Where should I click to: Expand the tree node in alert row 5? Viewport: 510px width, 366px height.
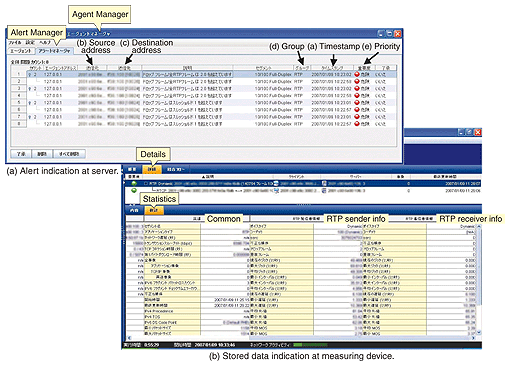tap(30, 103)
